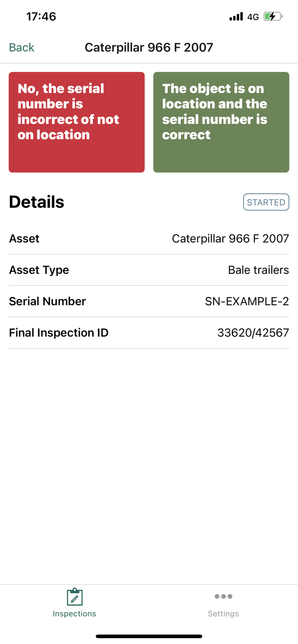Switch to the Settings tab
Screen dimensions: 298x644
223,603
